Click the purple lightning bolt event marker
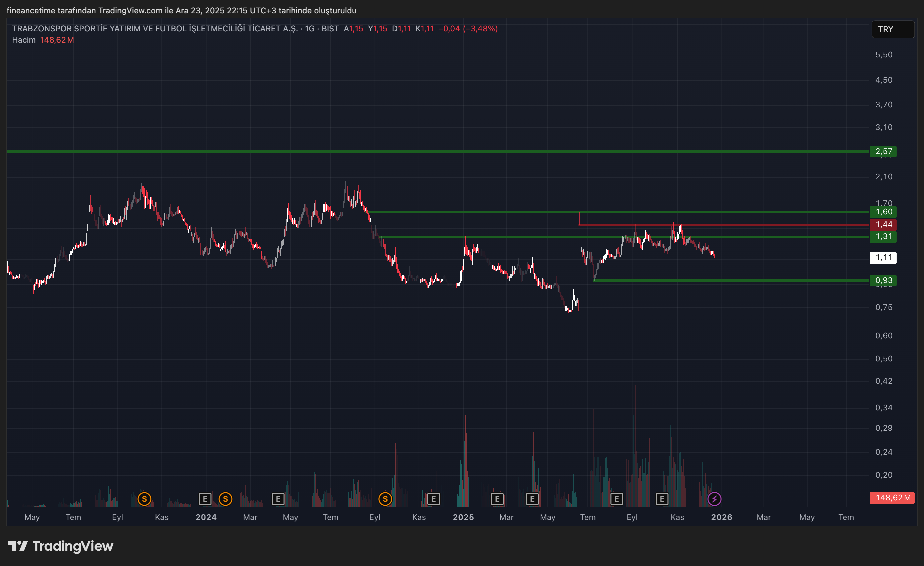Image resolution: width=924 pixels, height=566 pixels. click(x=714, y=499)
